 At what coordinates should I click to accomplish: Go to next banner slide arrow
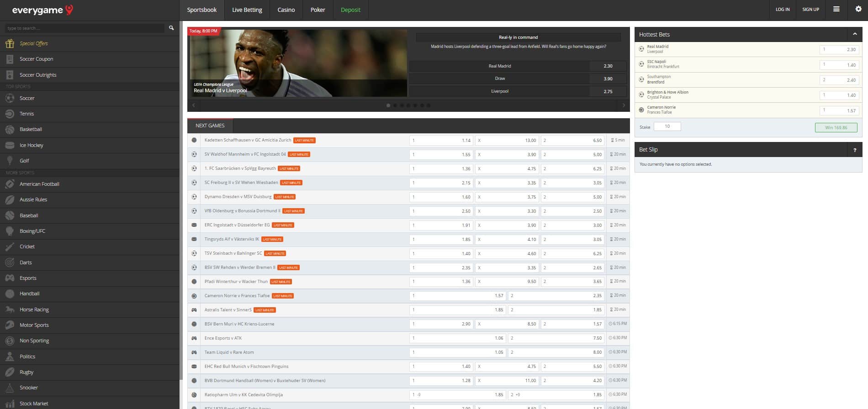[624, 105]
